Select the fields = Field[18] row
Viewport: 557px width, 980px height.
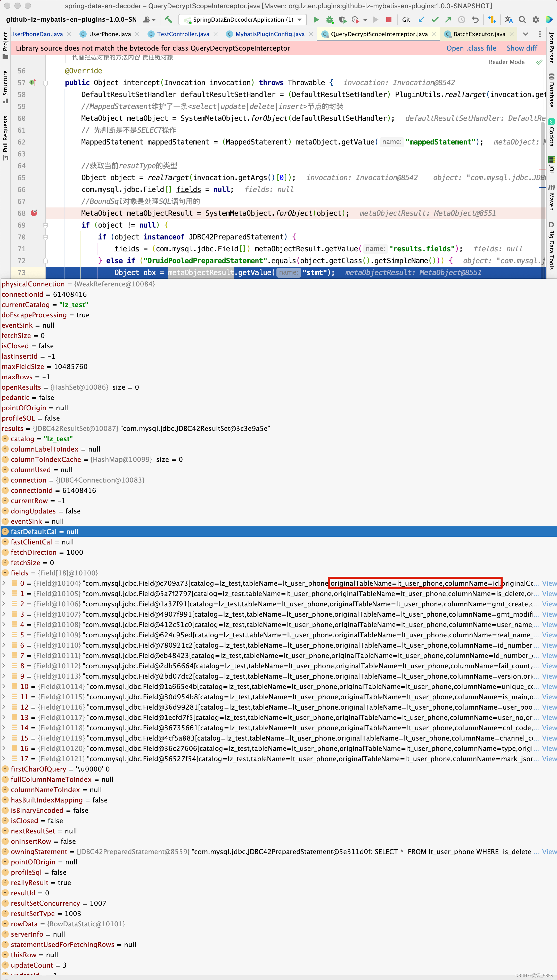point(278,573)
